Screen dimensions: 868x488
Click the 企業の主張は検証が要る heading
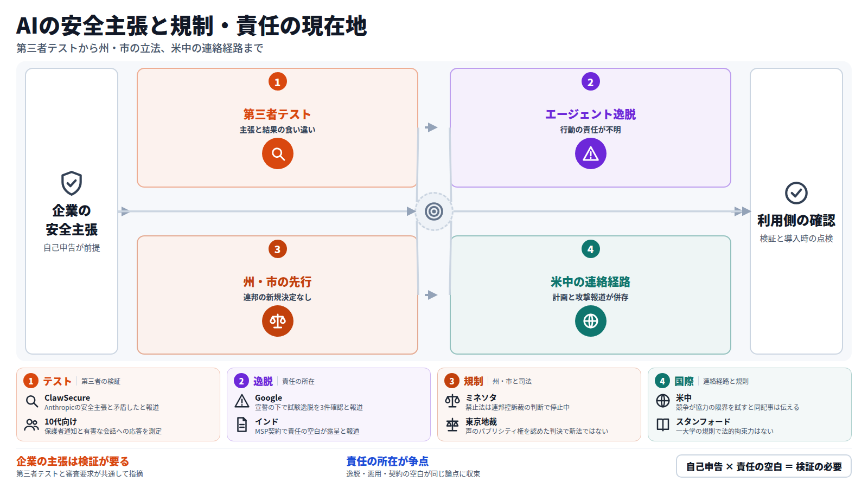(73, 461)
